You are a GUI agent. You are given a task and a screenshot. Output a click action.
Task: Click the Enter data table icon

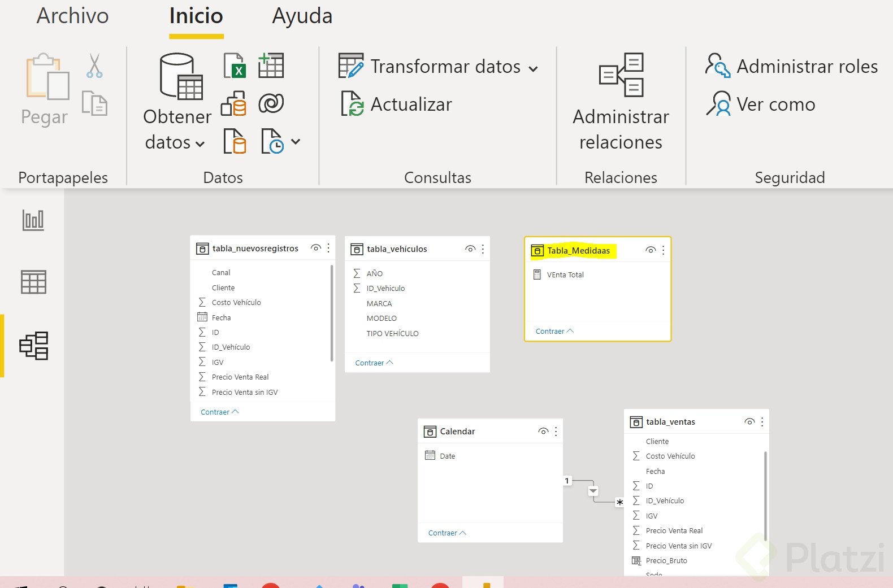271,66
